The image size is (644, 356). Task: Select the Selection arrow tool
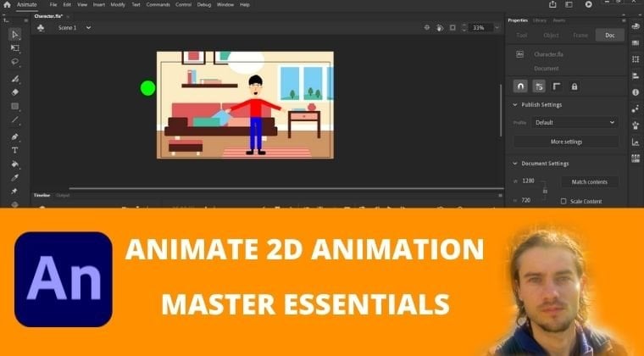(x=14, y=35)
